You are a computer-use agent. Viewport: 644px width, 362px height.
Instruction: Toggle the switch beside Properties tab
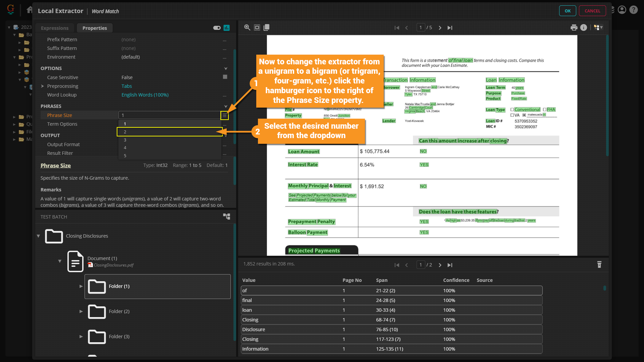217,28
